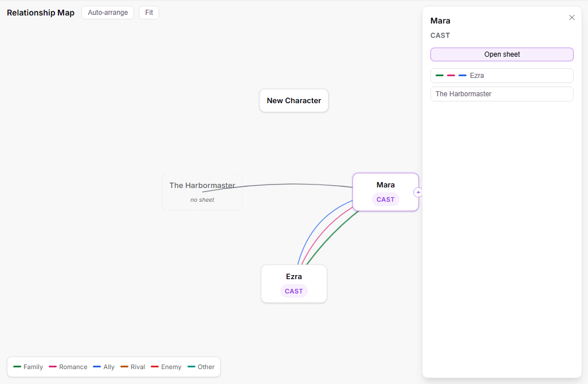The height and width of the screenshot is (384, 588).
Task: Select the New Character node
Action: (x=294, y=100)
